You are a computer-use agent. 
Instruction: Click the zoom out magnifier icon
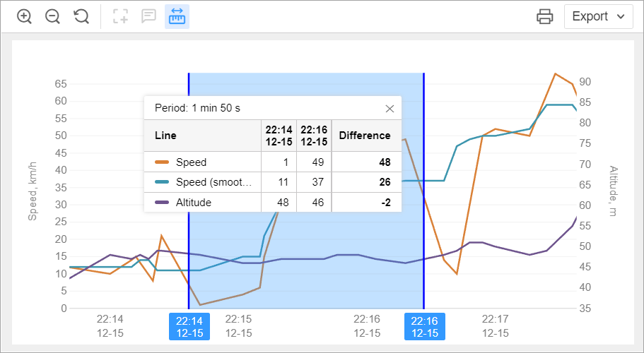(53, 16)
